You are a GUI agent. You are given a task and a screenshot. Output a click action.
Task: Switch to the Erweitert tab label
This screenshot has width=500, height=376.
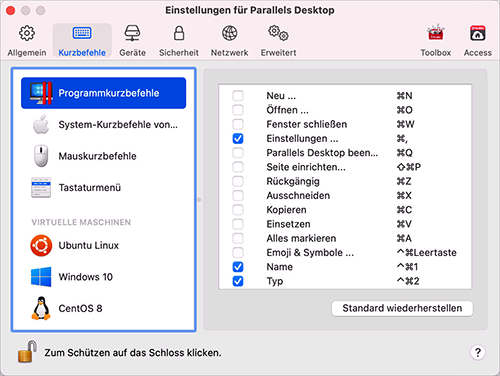[x=278, y=53]
